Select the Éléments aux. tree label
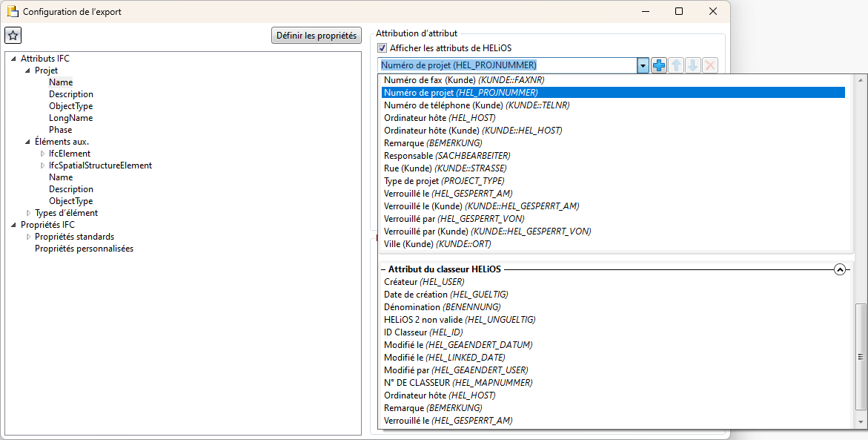This screenshot has width=868, height=440. pos(62,142)
